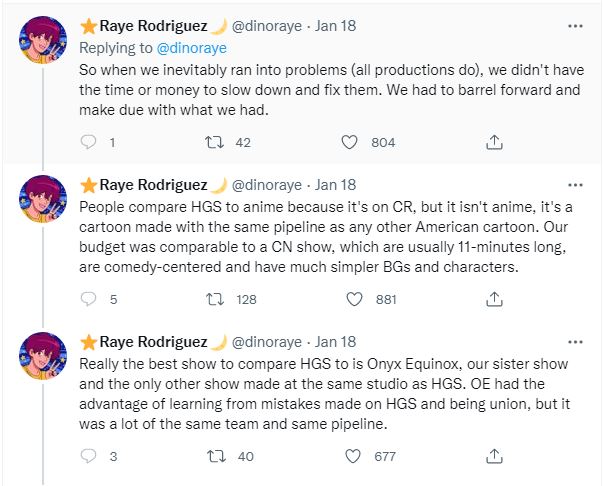This screenshot has height=486, width=604.
Task: Reply to the tweet about running into problems
Action: coord(89,143)
